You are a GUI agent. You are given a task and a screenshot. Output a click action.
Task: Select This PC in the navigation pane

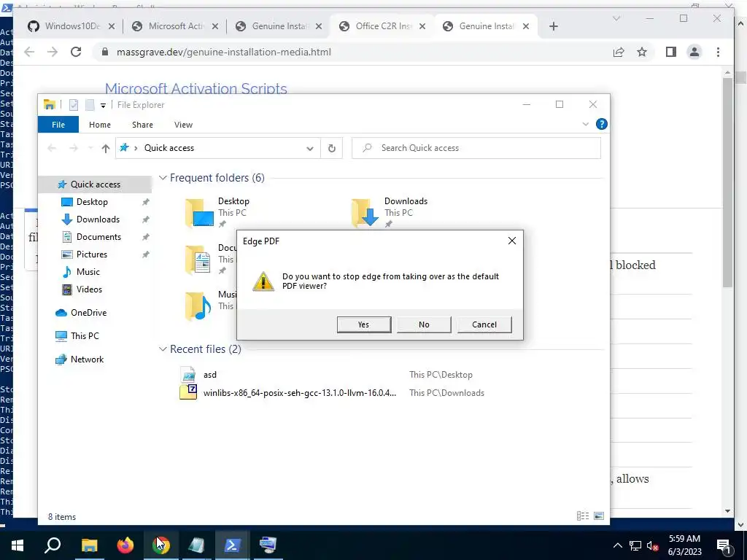click(85, 336)
